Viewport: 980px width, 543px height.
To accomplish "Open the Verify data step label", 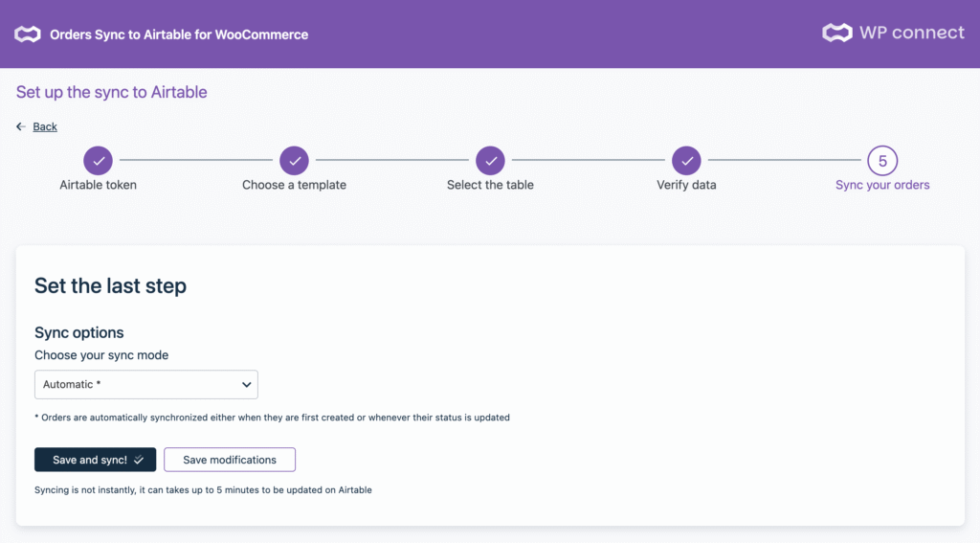I will pyautogui.click(x=686, y=185).
